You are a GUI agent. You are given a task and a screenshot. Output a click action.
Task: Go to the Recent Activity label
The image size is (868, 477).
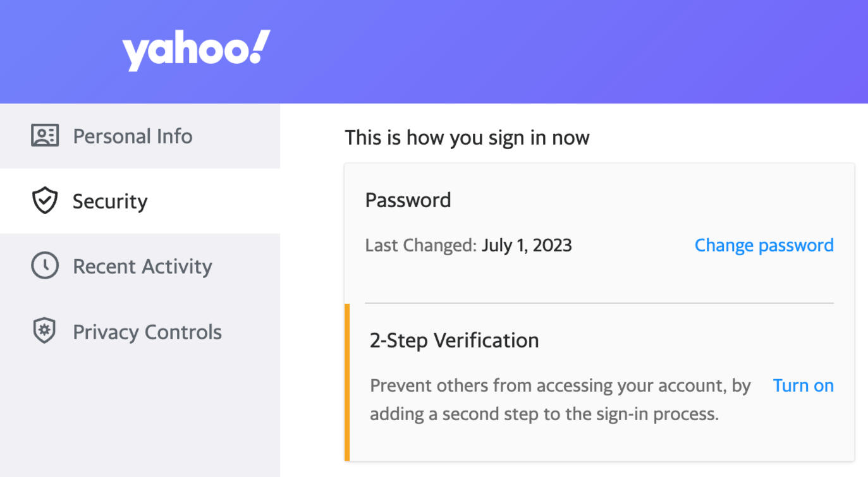coord(142,267)
